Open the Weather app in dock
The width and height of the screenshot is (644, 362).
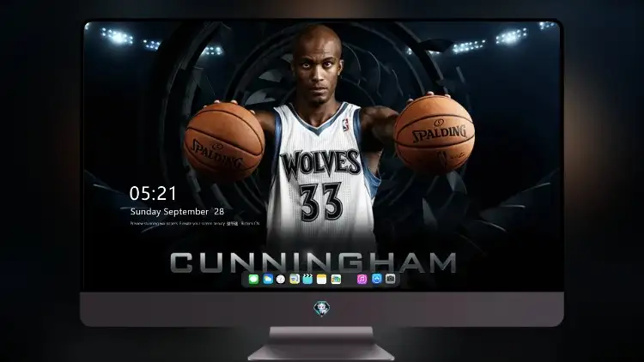(x=268, y=279)
